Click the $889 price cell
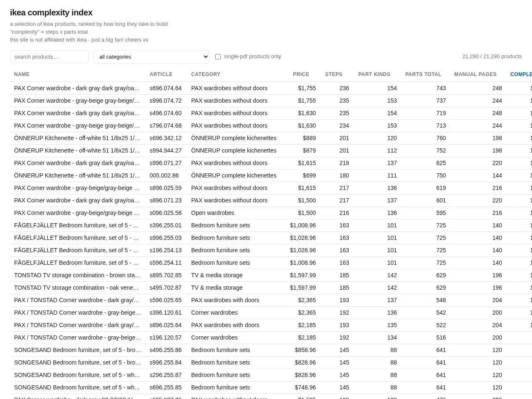The height and width of the screenshot is (399, 532). (x=309, y=138)
